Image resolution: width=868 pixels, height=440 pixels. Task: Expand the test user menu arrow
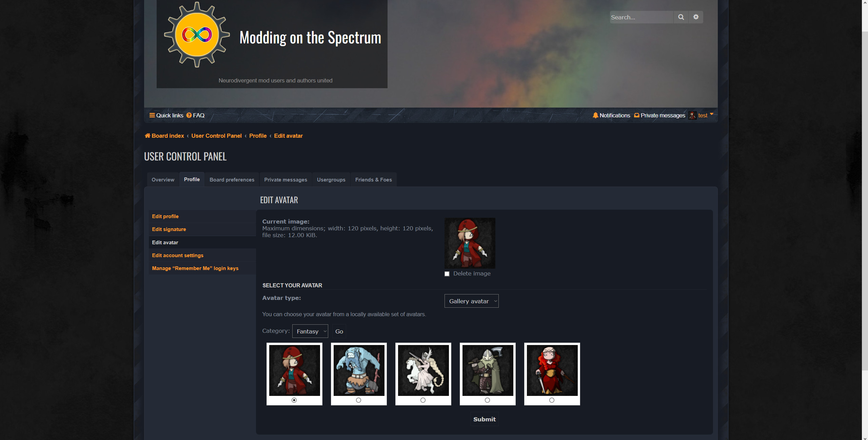712,114
